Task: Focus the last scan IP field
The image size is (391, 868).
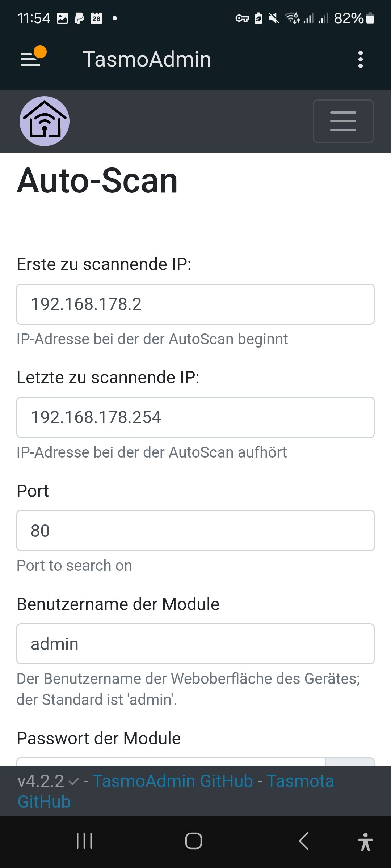Action: tap(195, 417)
